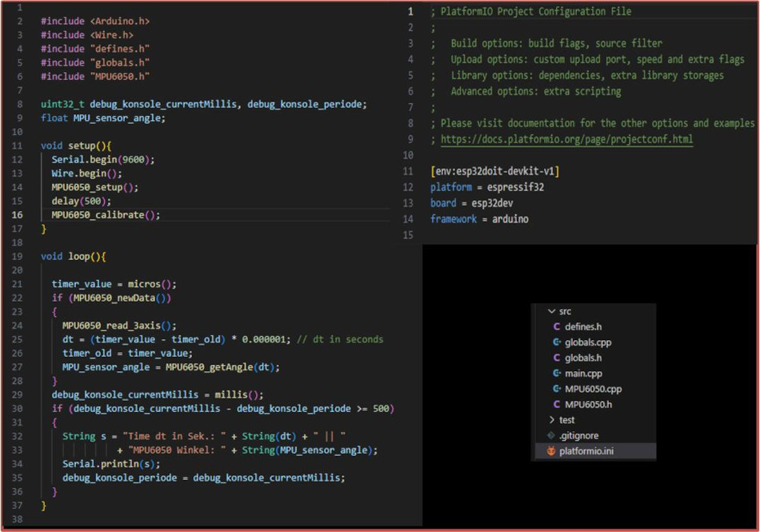Screen dimensions: 760x532
Task: Select the platformio.ini file
Action: (x=586, y=451)
